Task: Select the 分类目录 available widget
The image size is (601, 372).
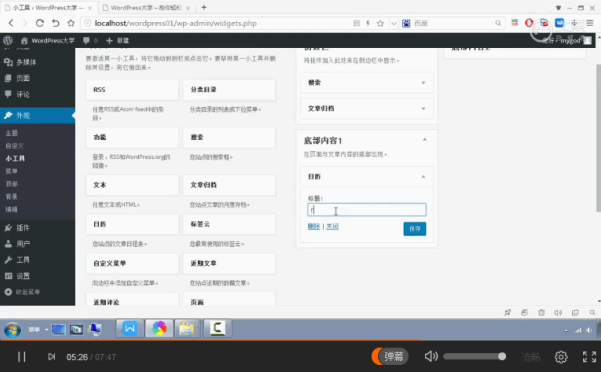Action: click(x=229, y=90)
